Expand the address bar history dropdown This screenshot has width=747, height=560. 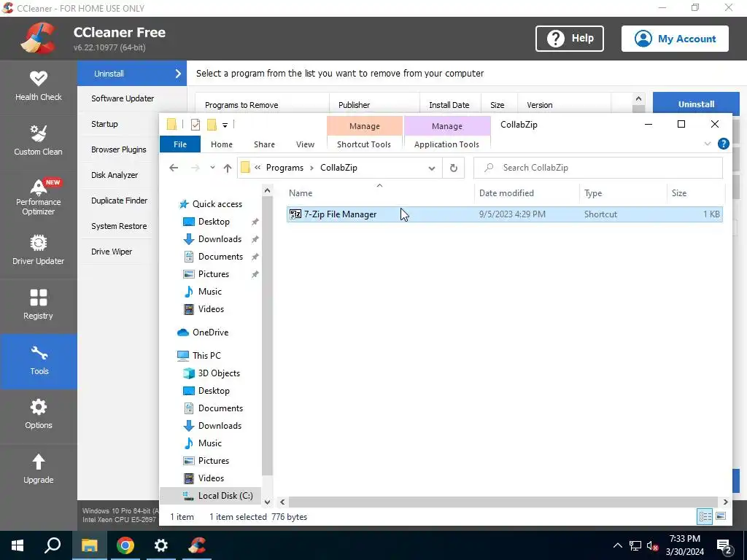click(432, 168)
